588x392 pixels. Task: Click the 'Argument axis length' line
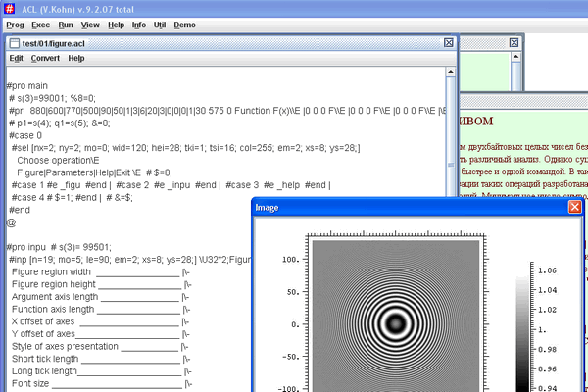[x=101, y=297]
